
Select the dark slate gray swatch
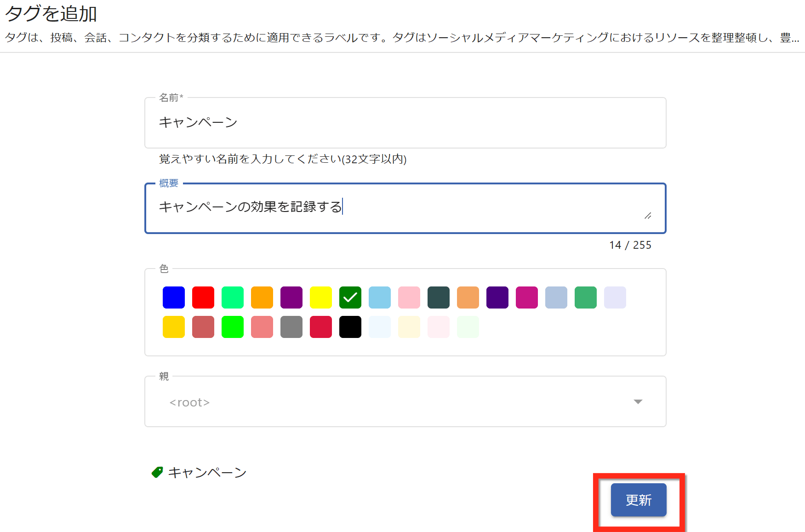pos(439,297)
